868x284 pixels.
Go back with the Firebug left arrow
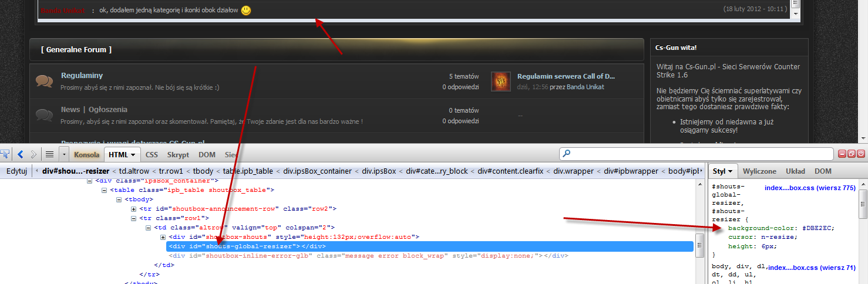[x=20, y=154]
